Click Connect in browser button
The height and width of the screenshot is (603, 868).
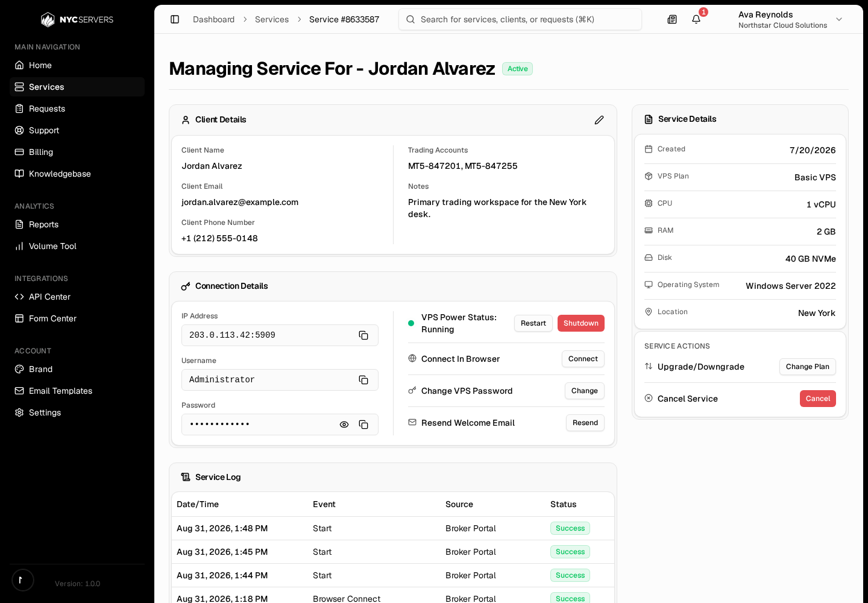pyautogui.click(x=583, y=359)
